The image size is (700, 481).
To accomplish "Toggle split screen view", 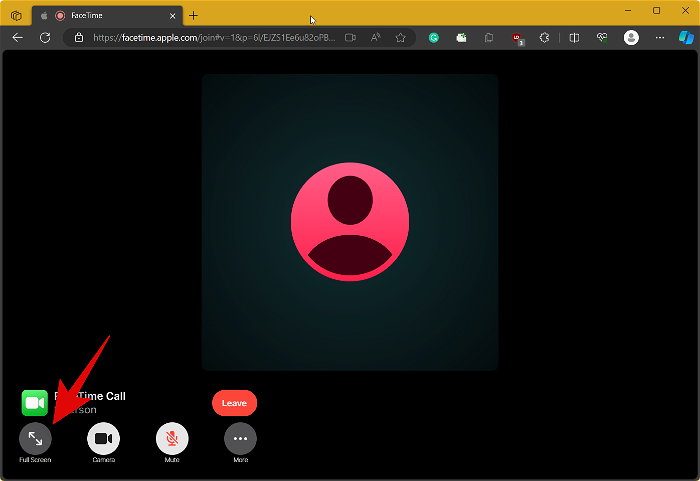I will (575, 38).
